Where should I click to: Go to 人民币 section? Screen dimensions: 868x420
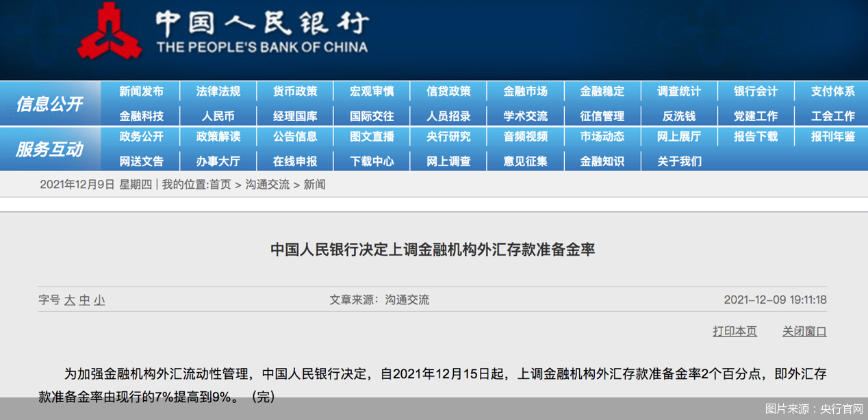click(x=218, y=116)
